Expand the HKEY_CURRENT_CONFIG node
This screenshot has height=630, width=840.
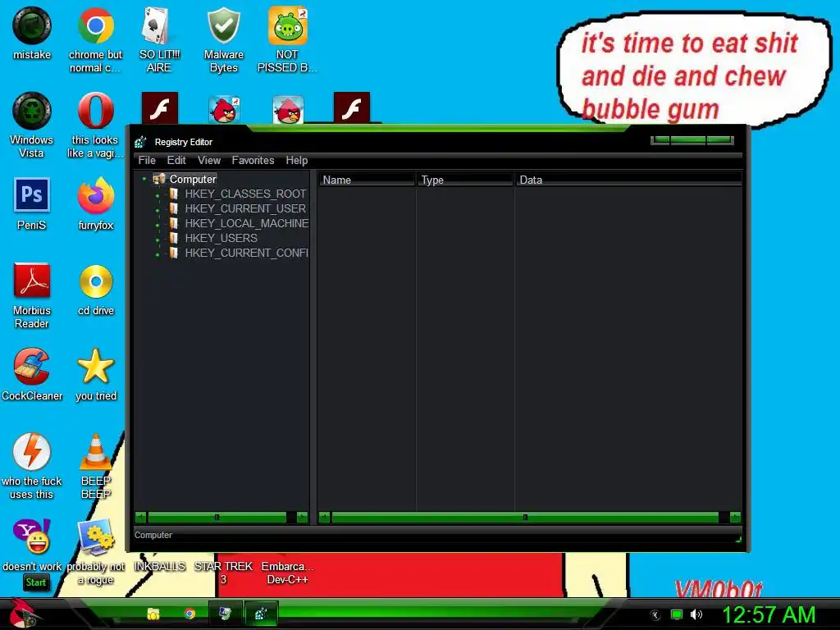(x=157, y=254)
